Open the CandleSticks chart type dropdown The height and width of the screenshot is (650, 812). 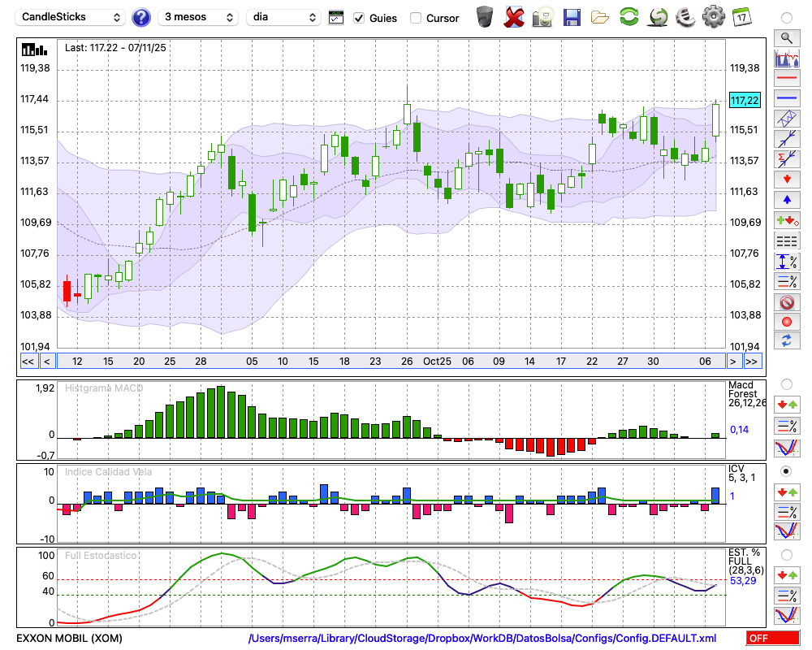[x=71, y=17]
